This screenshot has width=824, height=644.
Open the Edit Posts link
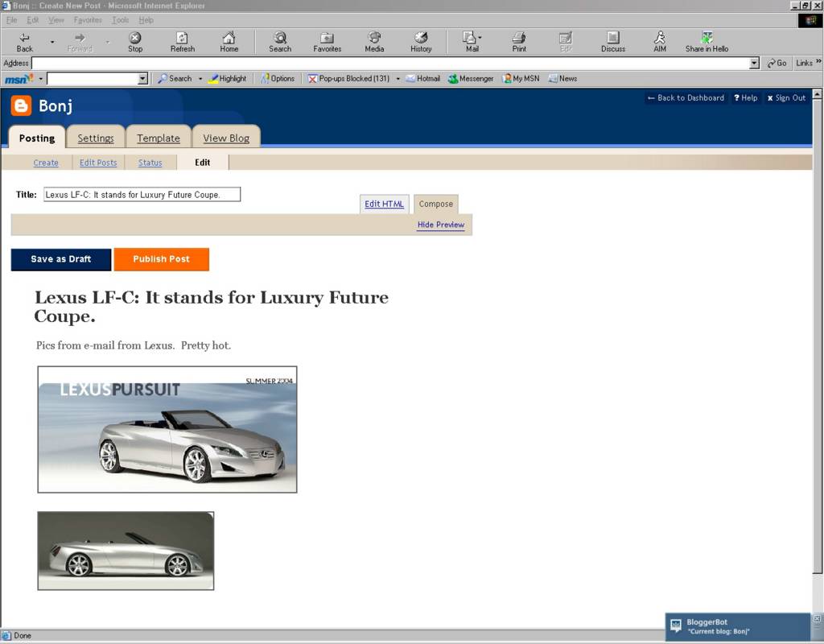click(98, 163)
